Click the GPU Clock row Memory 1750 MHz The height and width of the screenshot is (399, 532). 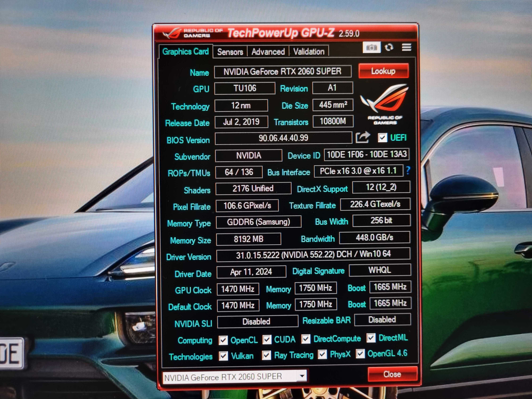tap(316, 288)
